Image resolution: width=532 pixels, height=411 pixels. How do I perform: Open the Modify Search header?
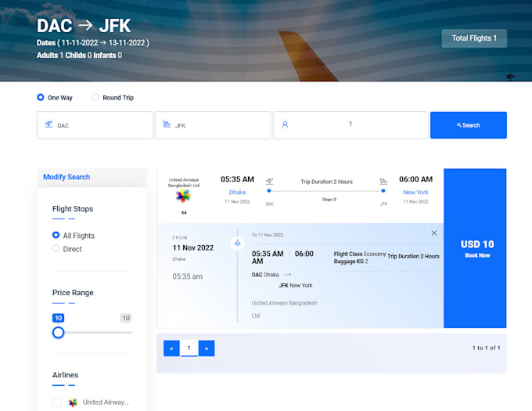pyautogui.click(x=92, y=177)
